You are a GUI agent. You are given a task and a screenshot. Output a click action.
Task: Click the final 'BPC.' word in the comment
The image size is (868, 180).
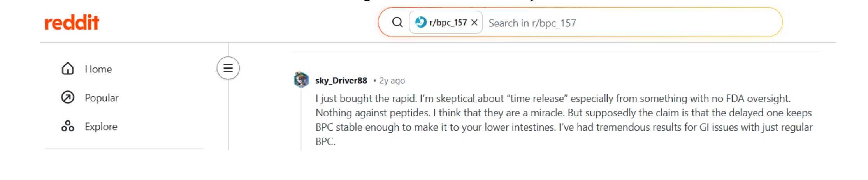coord(325,141)
